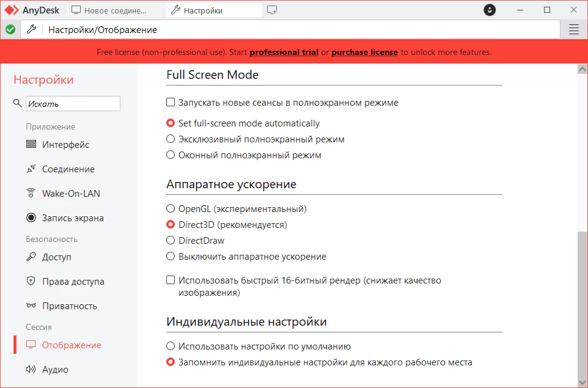Screen dimensions: 588x388
Task: Click the green connection status checkmark icon
Action: tap(10, 29)
